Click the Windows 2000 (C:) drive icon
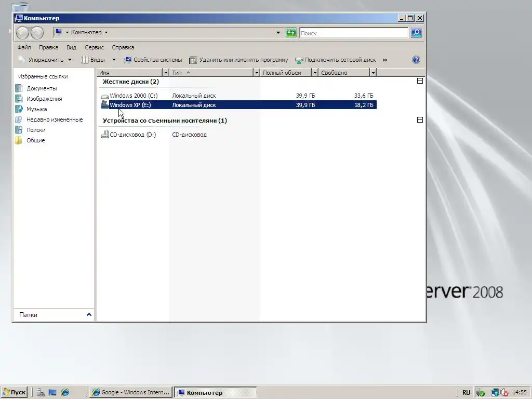The width and height of the screenshot is (532, 399). pyautogui.click(x=105, y=96)
